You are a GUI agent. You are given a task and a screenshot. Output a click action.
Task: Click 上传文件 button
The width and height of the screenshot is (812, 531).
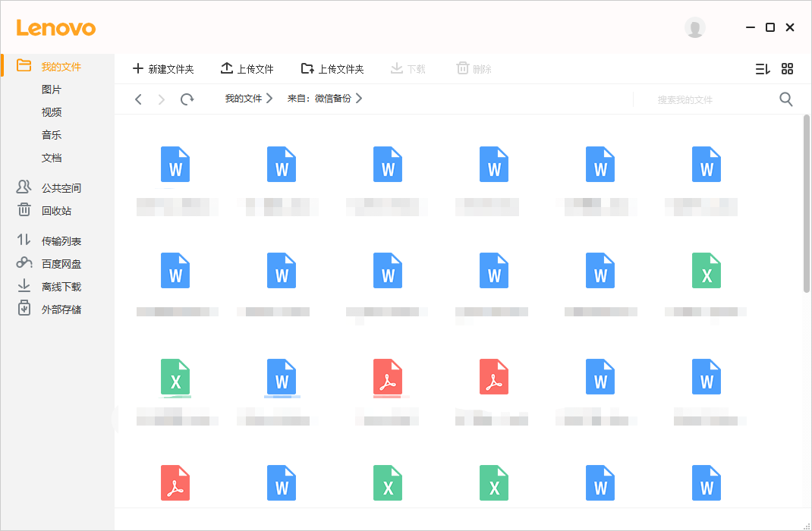click(247, 69)
